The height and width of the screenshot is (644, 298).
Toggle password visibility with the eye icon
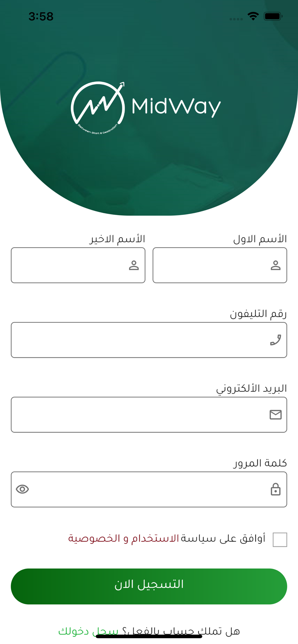click(x=22, y=489)
